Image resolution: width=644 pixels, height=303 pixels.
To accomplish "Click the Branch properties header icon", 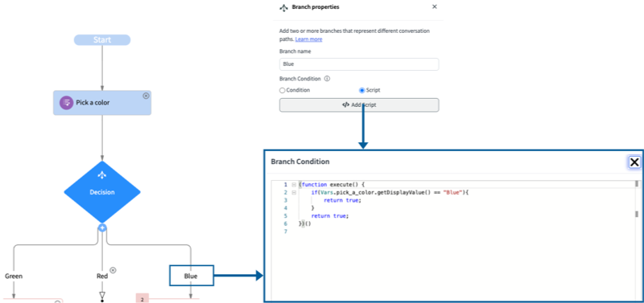I will 283,7.
